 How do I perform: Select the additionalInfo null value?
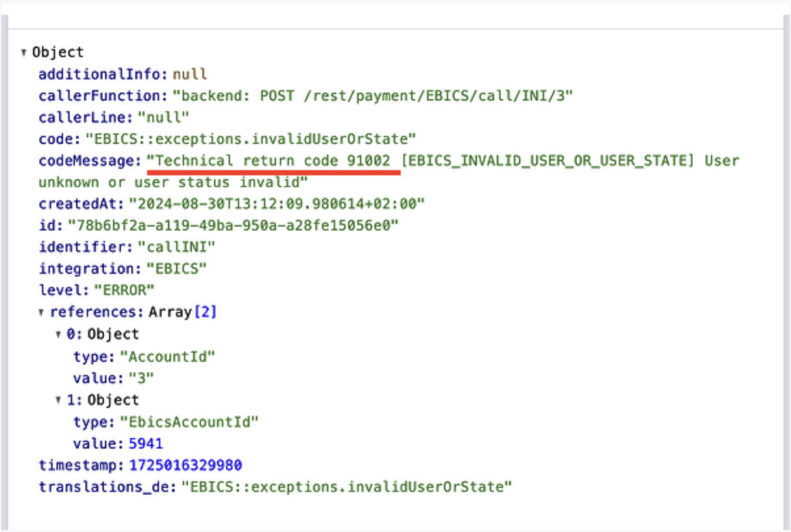[x=189, y=74]
